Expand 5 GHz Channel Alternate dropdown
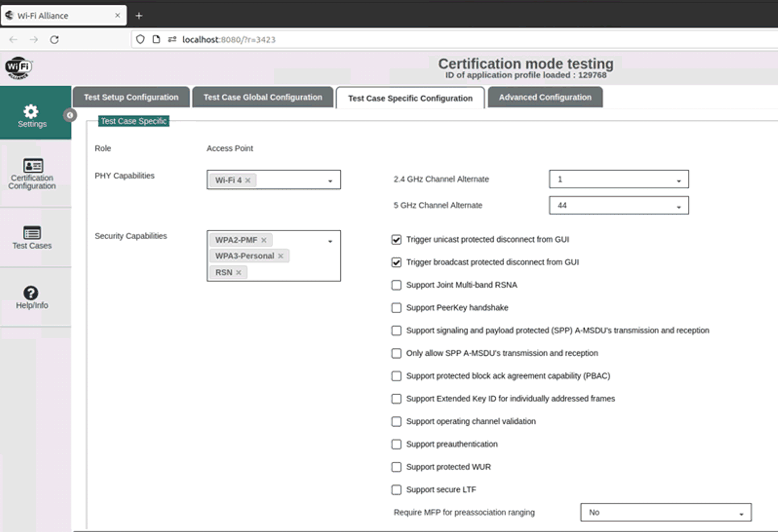 [x=618, y=205]
